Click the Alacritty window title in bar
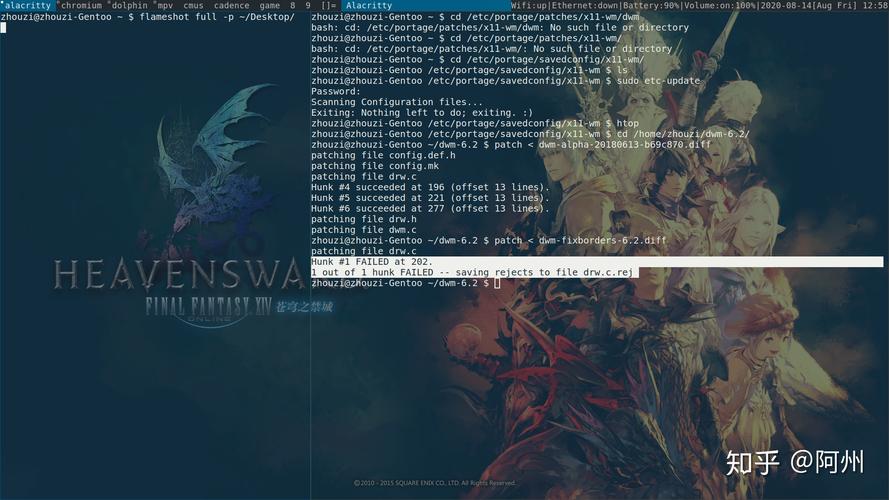889x500 pixels. pyautogui.click(x=369, y=5)
